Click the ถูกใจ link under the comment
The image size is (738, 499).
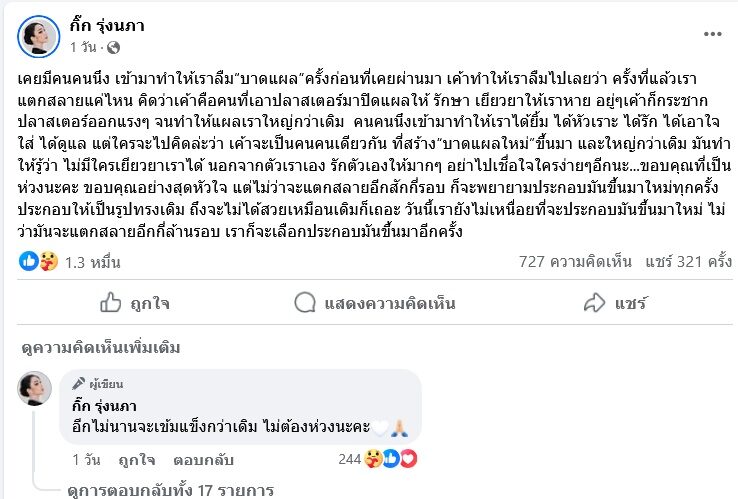coord(135,460)
